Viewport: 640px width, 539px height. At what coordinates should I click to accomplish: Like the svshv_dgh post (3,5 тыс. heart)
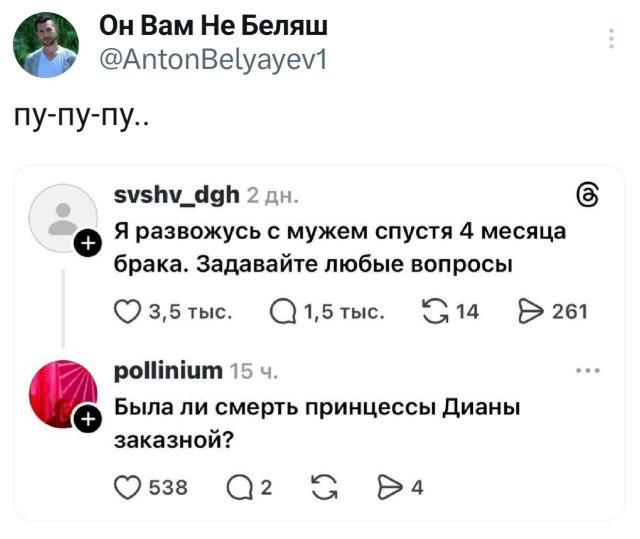click(128, 311)
